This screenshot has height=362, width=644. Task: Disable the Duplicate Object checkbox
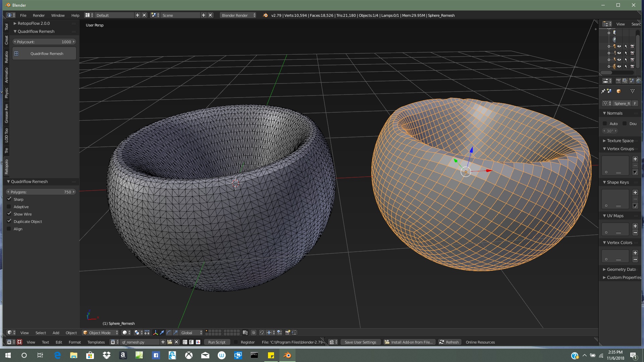coord(9,221)
